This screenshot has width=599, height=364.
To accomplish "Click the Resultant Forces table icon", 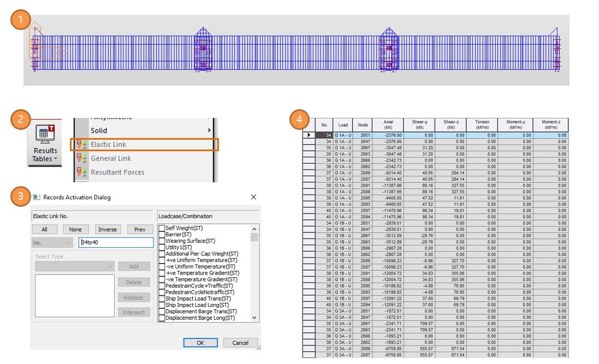I will tap(81, 172).
